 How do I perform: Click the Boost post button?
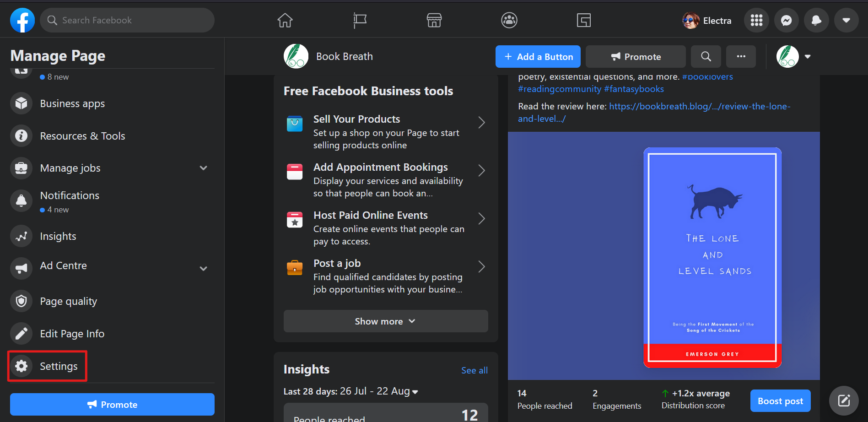click(780, 401)
